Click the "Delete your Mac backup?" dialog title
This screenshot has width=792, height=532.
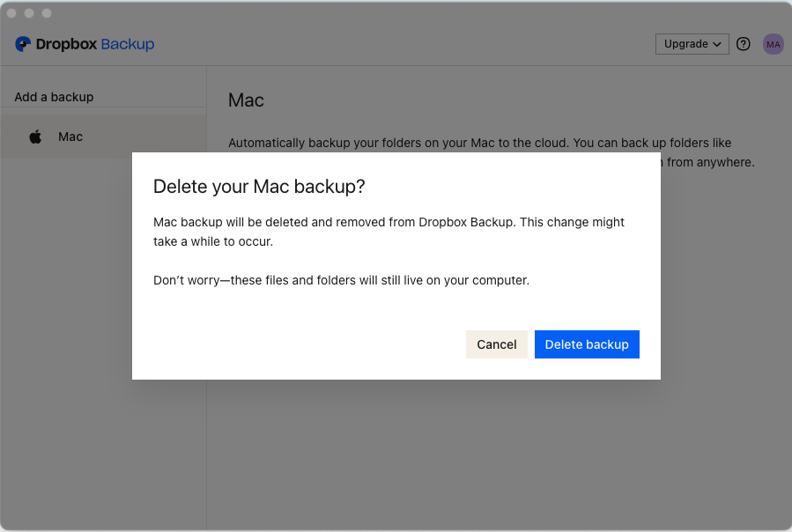259,186
